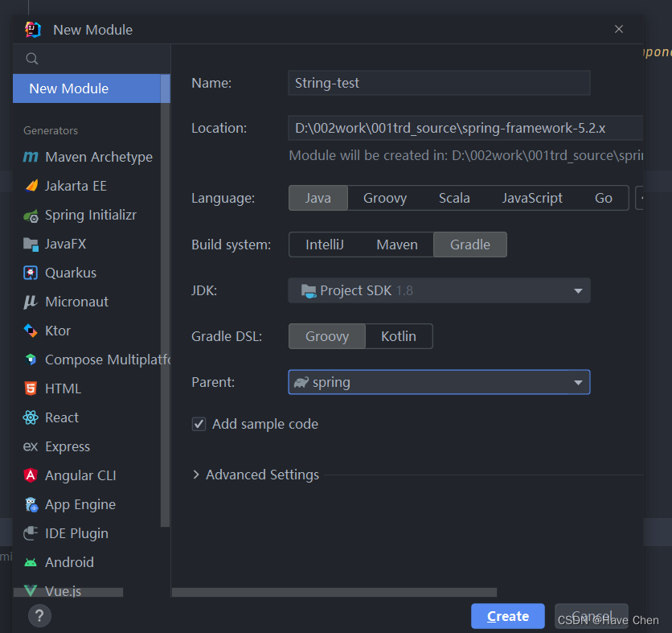Click the Angular CLI icon
Screen dimensions: 672x633
pos(31,475)
